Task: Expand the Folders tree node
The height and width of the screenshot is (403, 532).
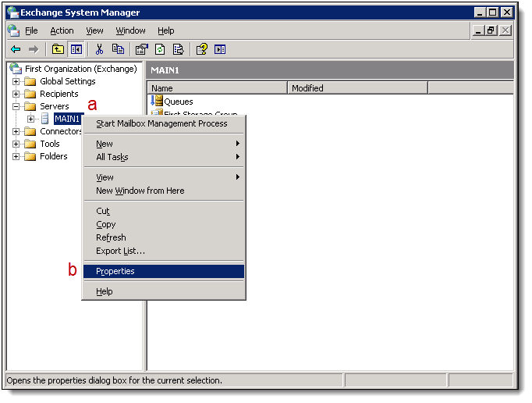Action: (x=16, y=156)
